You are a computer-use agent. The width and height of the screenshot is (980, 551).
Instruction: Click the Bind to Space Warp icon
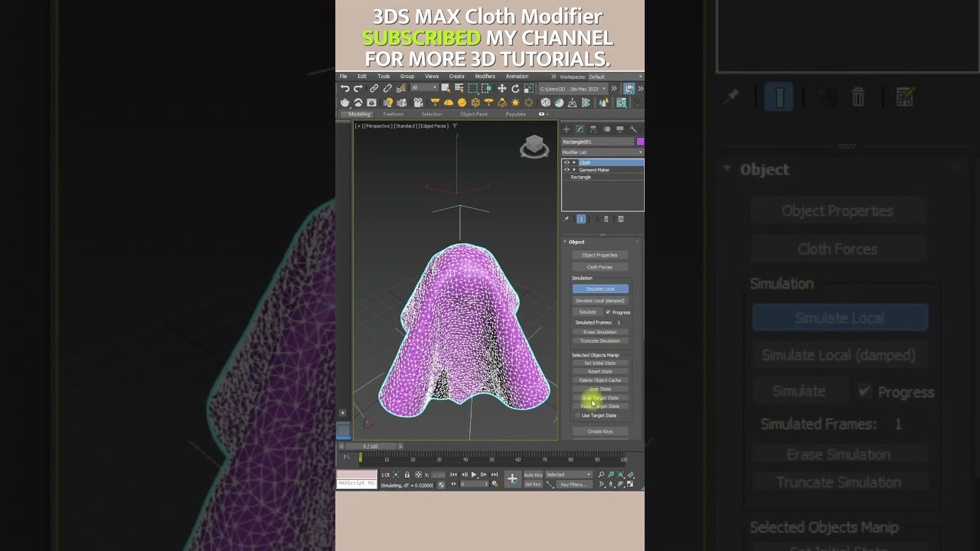[x=400, y=89]
